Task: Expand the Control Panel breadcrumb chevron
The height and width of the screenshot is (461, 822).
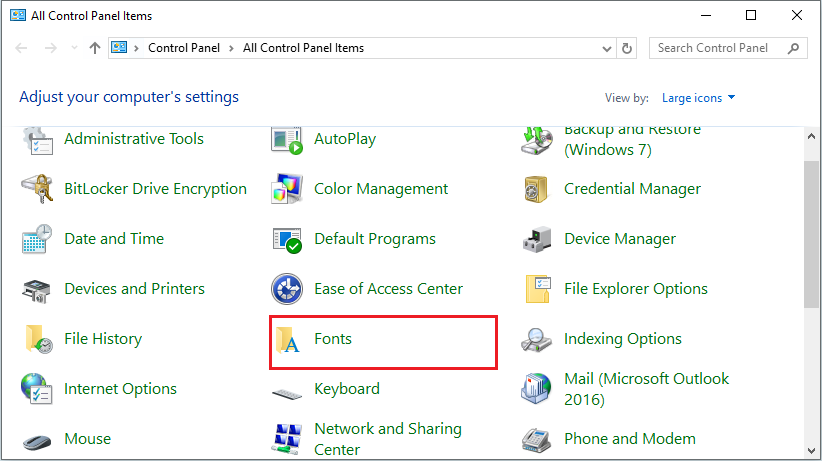Action: (231, 48)
